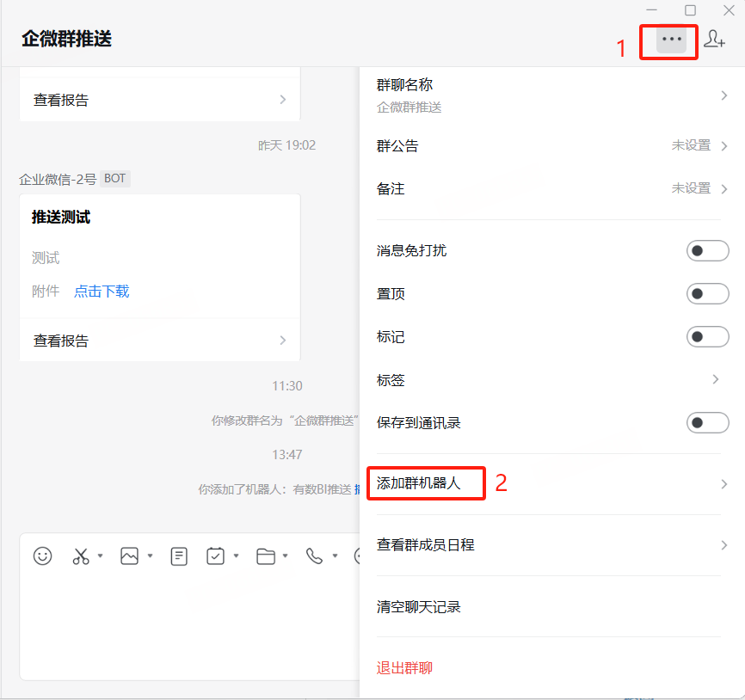Open the emoji picker in chat toolbar
The image size is (745, 700).
click(x=42, y=556)
